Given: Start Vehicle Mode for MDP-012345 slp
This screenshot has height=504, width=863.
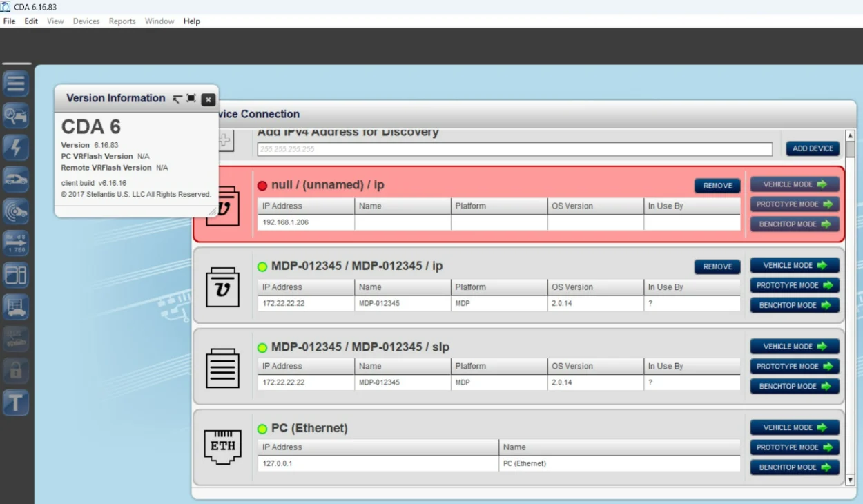Looking at the screenshot, I should [x=795, y=347].
